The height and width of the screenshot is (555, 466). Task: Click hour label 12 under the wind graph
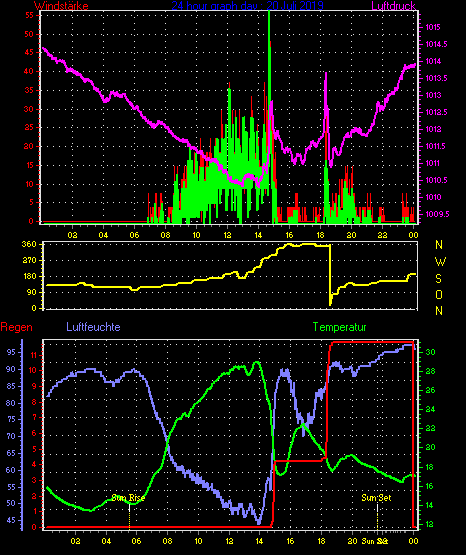[x=227, y=235]
